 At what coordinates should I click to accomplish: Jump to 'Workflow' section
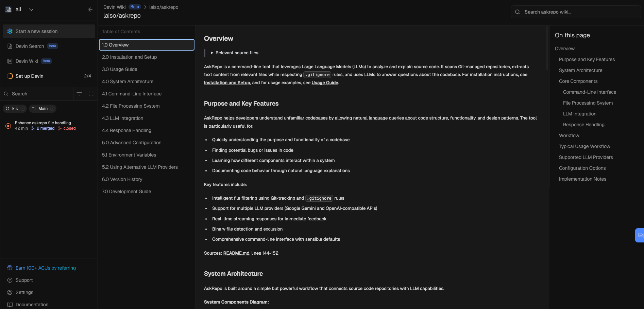point(569,135)
